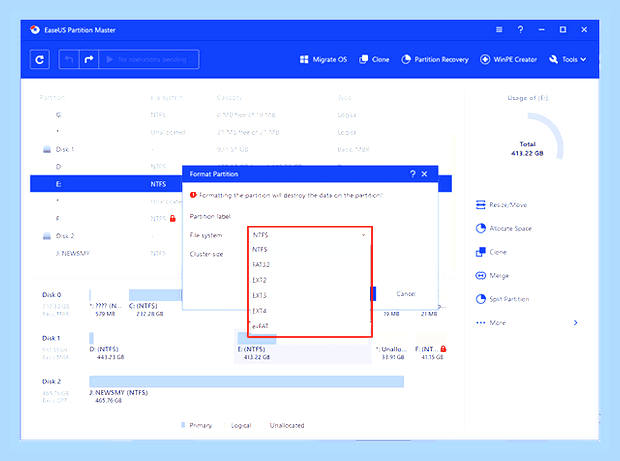Image resolution: width=620 pixels, height=461 pixels.
Task: Choose NTFS from the file system list
Action: click(309, 249)
